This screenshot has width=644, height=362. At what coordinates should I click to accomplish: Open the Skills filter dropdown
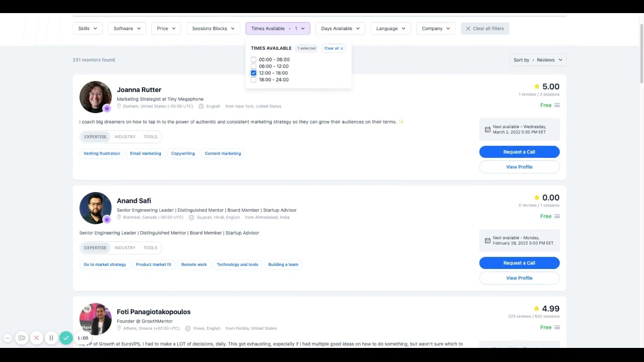(88, 29)
